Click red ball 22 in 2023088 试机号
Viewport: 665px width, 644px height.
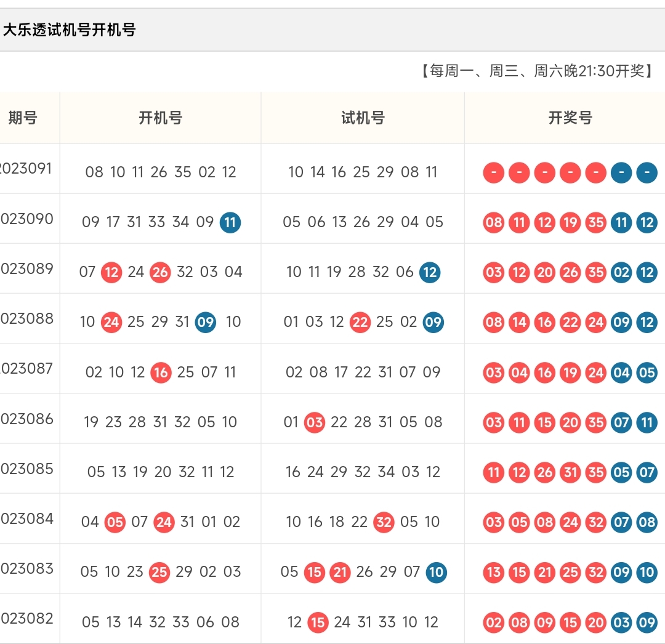point(360,322)
